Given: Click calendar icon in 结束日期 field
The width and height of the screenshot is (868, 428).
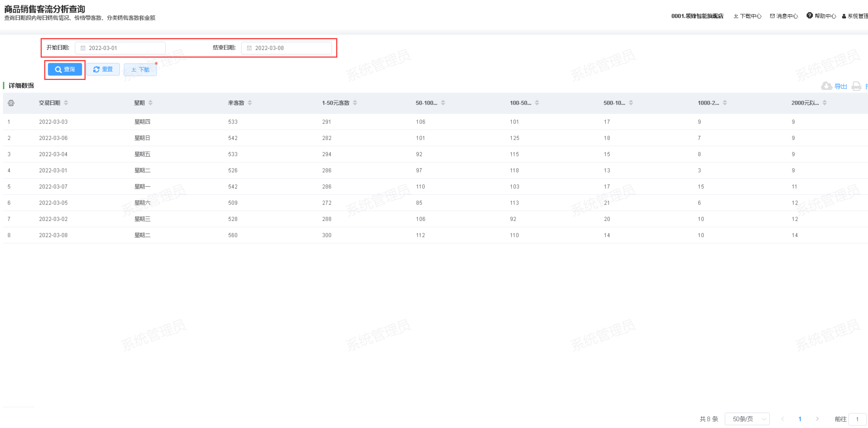Looking at the screenshot, I should point(249,48).
